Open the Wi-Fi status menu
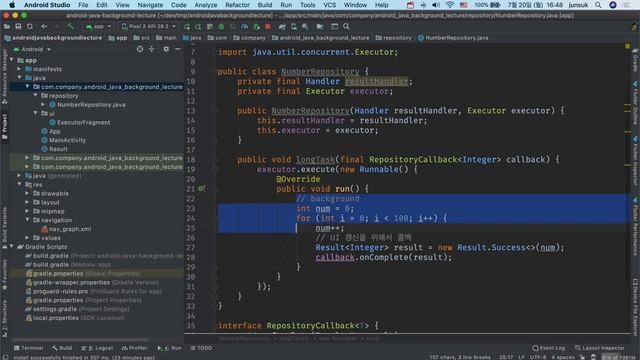Screen dimensions: 640x360 (450, 5)
